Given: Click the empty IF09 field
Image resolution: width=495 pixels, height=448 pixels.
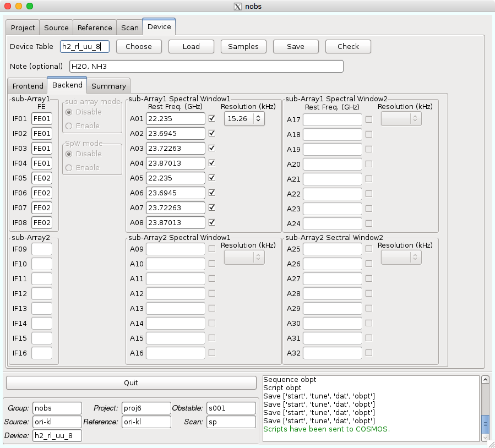Looking at the screenshot, I should pyautogui.click(x=42, y=249).
